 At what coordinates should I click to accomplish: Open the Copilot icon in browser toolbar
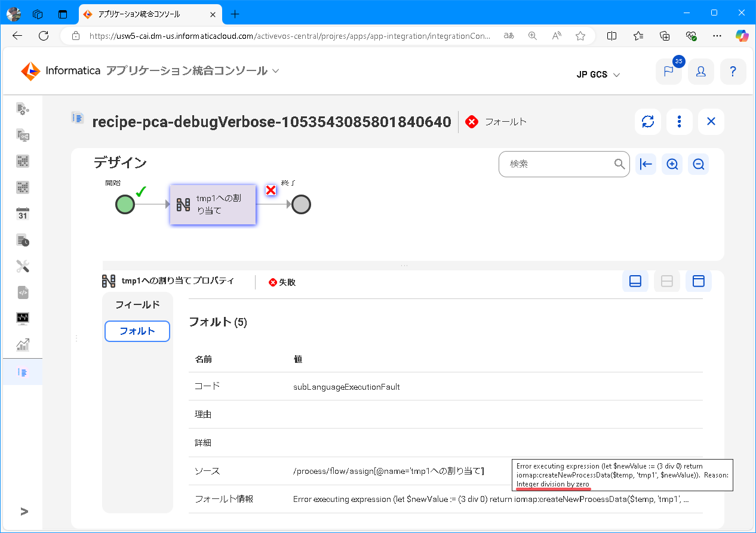(x=742, y=36)
